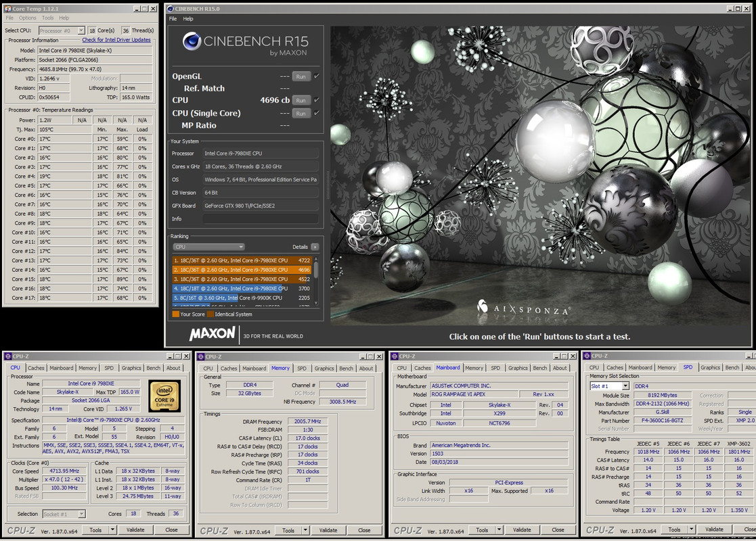Screen dimensions: 756x541
Task: Expand Tools dropdown arrow in CPU-Z CPU window
Action: click(x=113, y=530)
